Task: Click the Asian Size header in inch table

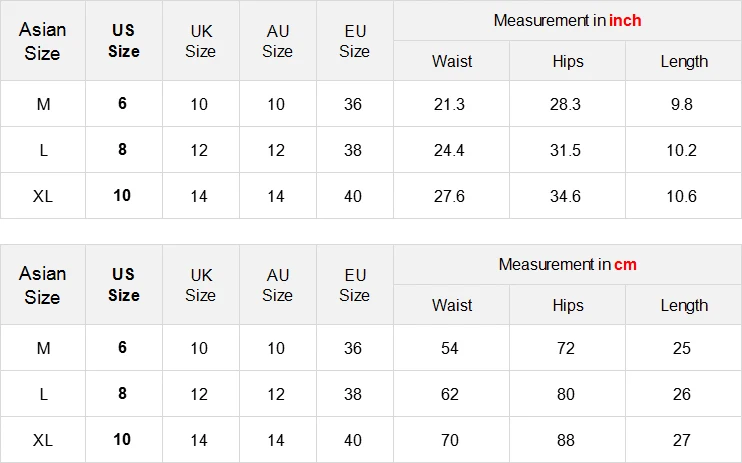Action: (x=42, y=41)
